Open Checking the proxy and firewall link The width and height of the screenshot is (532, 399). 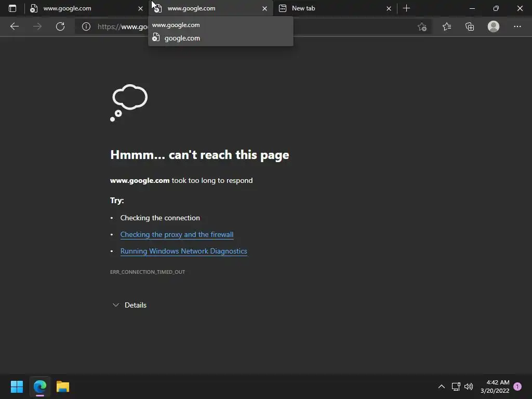pos(177,234)
